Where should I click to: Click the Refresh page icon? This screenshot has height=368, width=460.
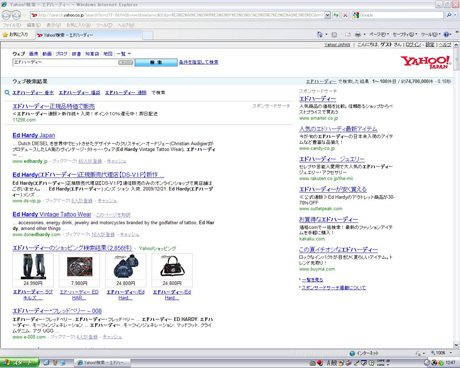click(336, 15)
